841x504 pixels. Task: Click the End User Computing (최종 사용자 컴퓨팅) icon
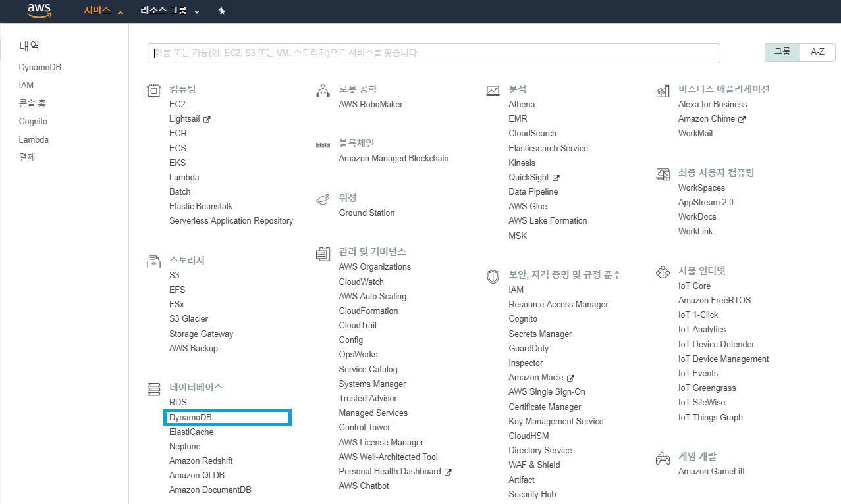663,174
